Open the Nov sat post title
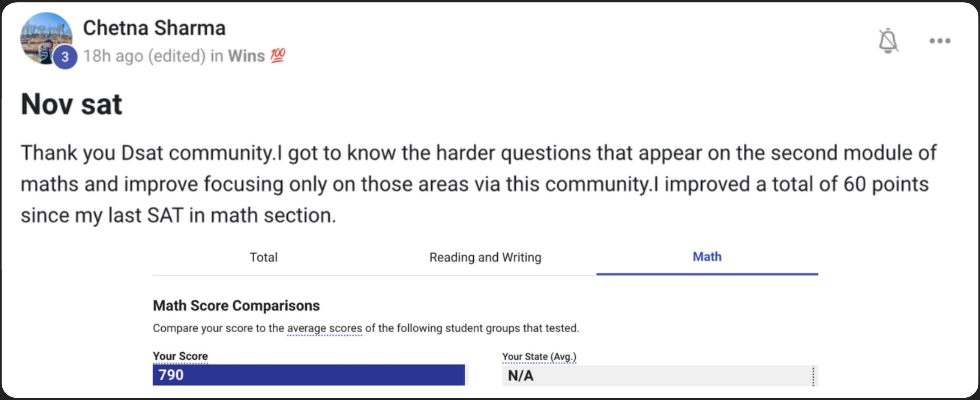Image resolution: width=980 pixels, height=400 pixels. pyautogui.click(x=71, y=104)
